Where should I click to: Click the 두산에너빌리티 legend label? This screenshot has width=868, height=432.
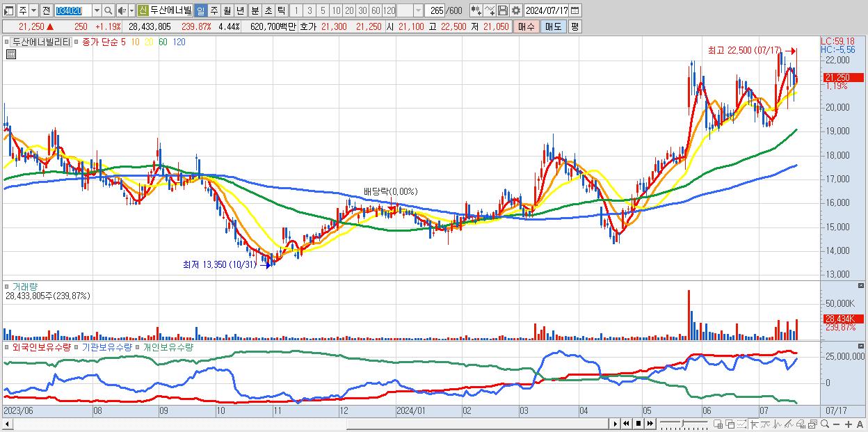pos(42,42)
